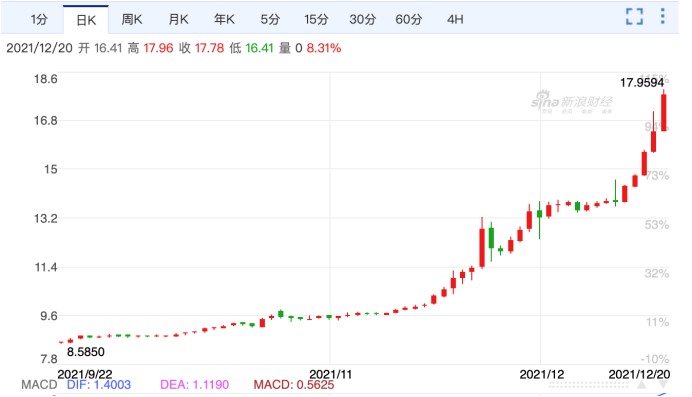
Task: Select the 日K daily candlestick tab
Action: pyautogui.click(x=86, y=20)
